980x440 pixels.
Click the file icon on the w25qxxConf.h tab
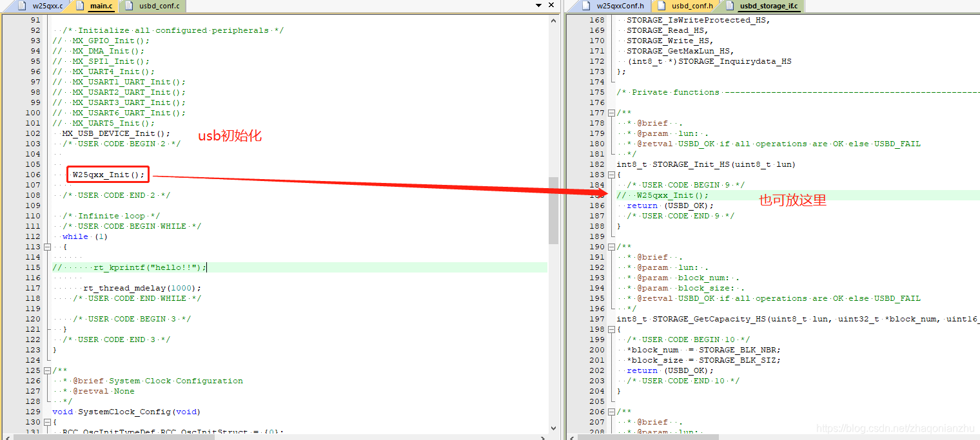pyautogui.click(x=586, y=6)
